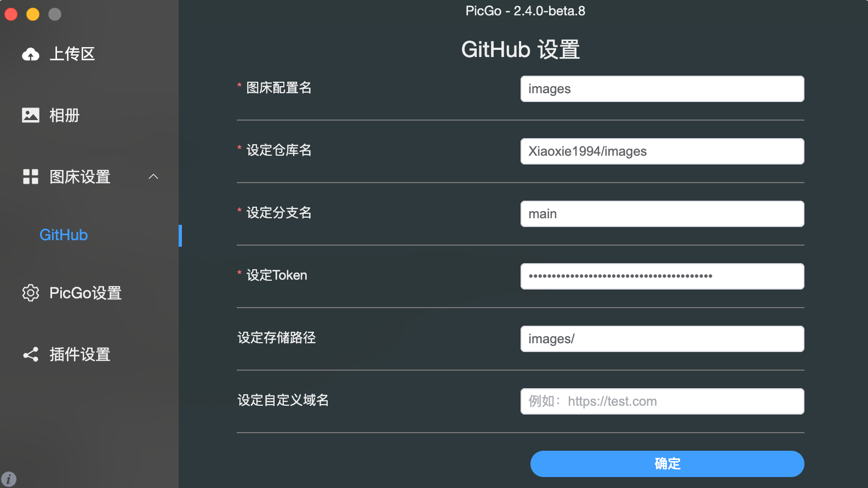Click the 设定自定义域名 input field

coord(662,401)
